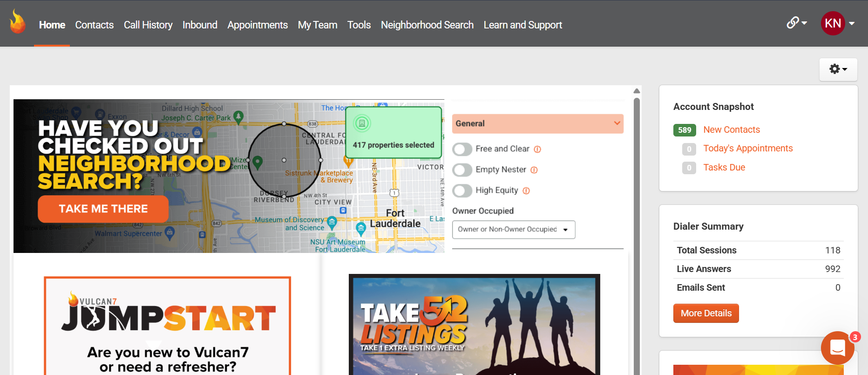Enable the Empty Nester switch
The image size is (868, 375).
462,170
